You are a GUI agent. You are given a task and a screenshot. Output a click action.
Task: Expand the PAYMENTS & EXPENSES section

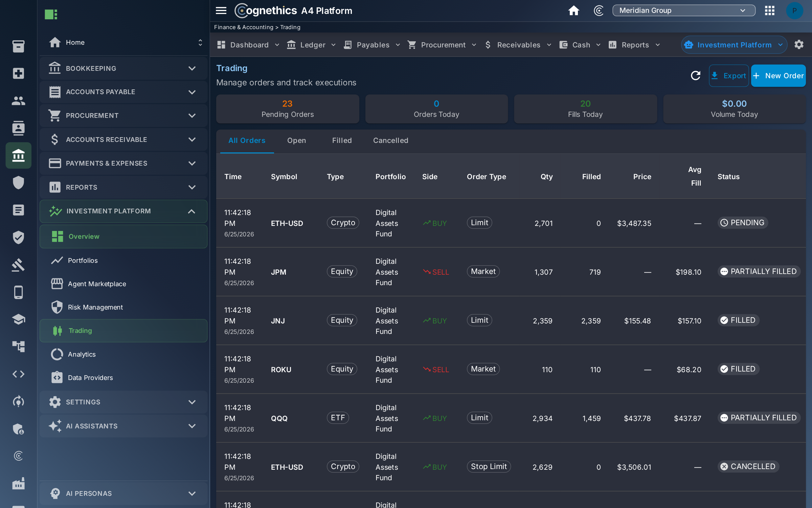[x=123, y=164]
